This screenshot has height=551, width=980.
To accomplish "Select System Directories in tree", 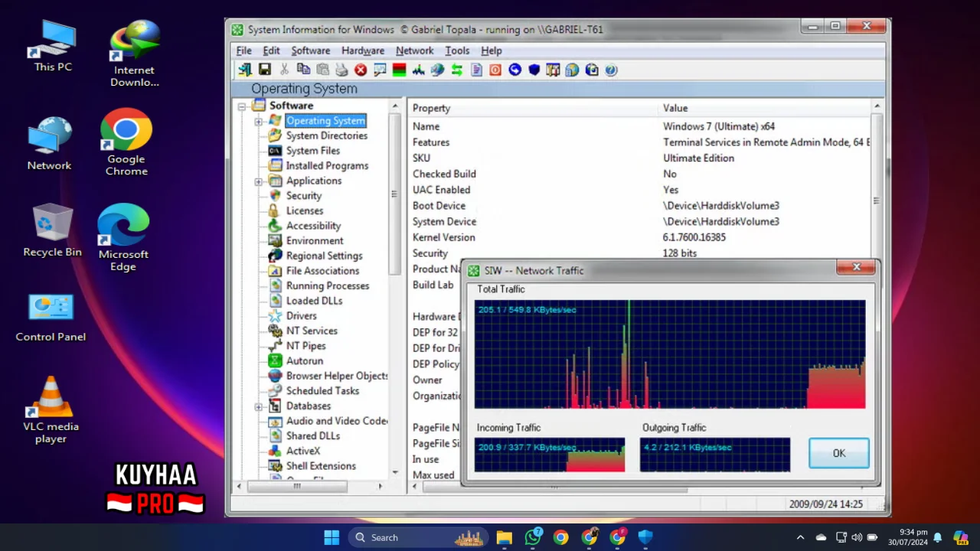I will [x=327, y=135].
